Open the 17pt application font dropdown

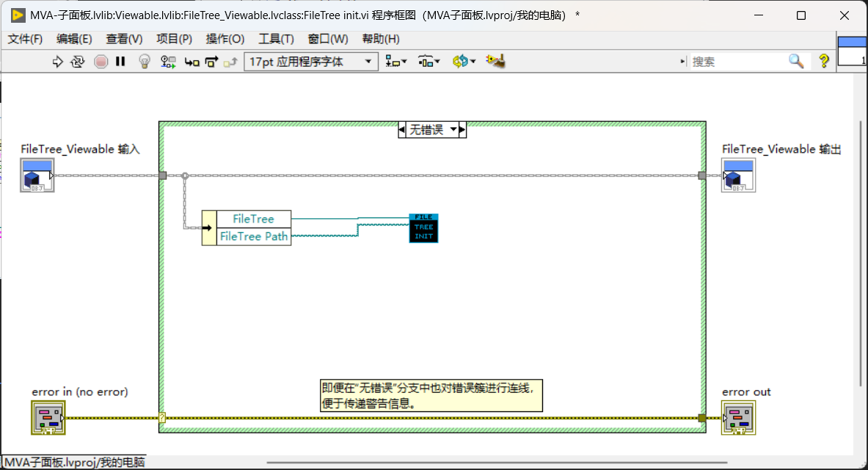pos(311,62)
